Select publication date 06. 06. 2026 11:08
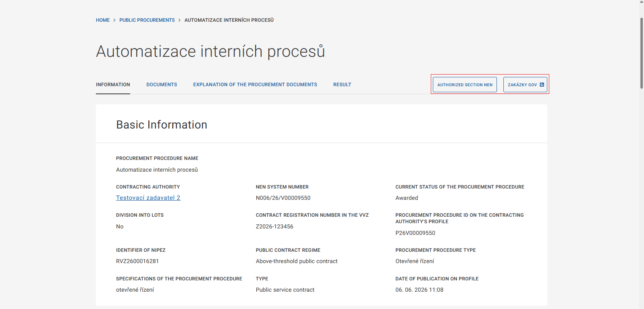 coord(419,290)
